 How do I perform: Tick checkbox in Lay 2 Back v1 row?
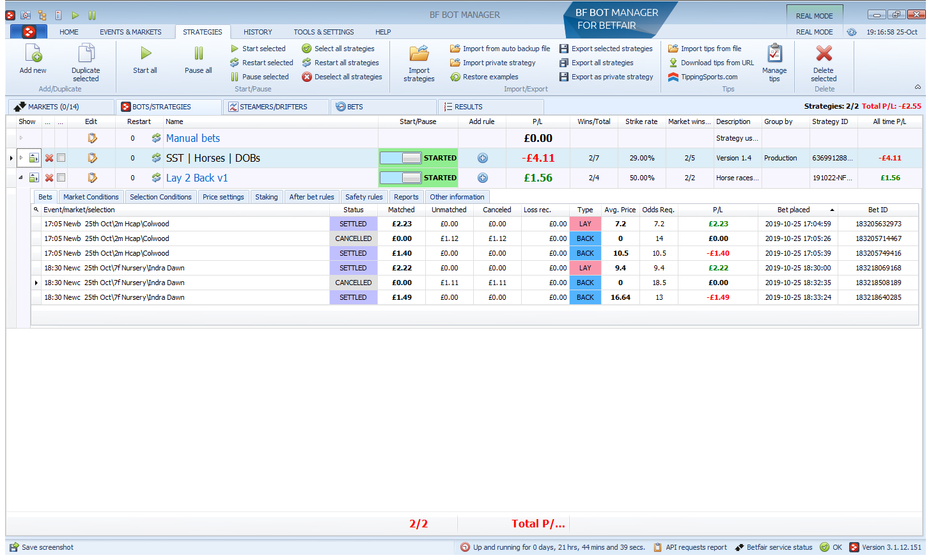click(x=61, y=178)
